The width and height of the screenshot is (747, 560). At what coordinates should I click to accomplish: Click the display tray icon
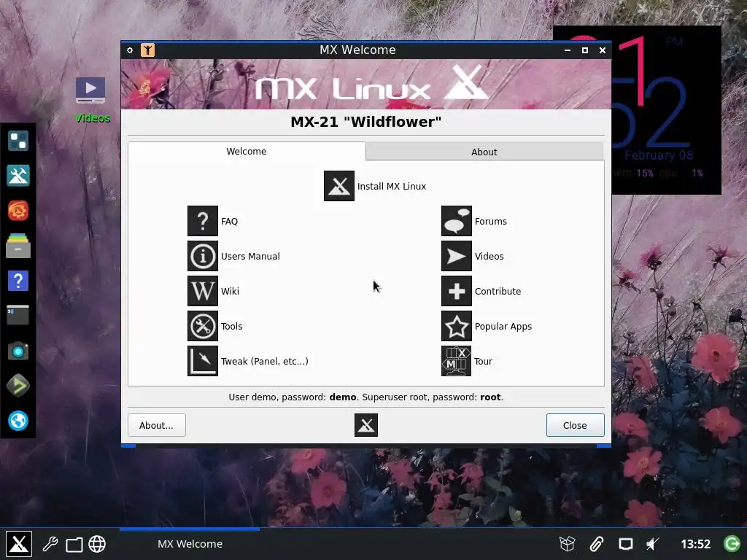coord(625,544)
